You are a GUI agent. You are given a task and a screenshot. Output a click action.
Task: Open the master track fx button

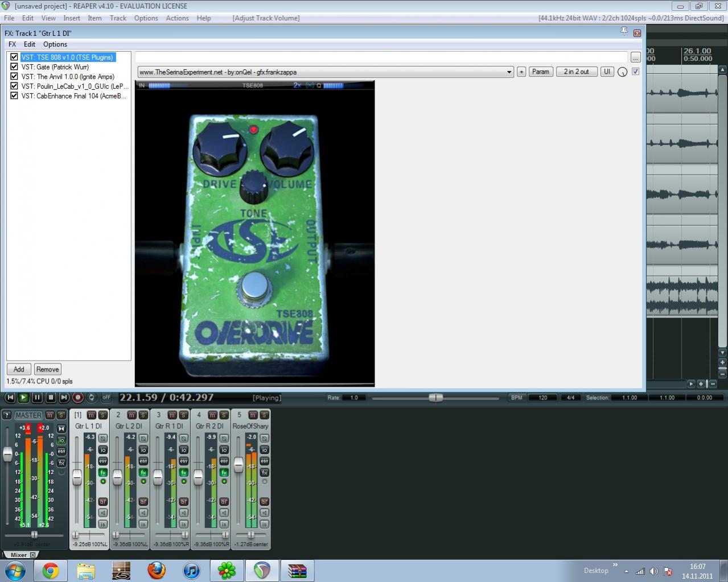[61, 463]
